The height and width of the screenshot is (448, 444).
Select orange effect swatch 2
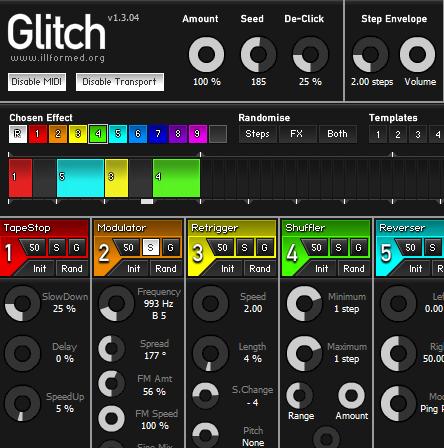click(58, 134)
